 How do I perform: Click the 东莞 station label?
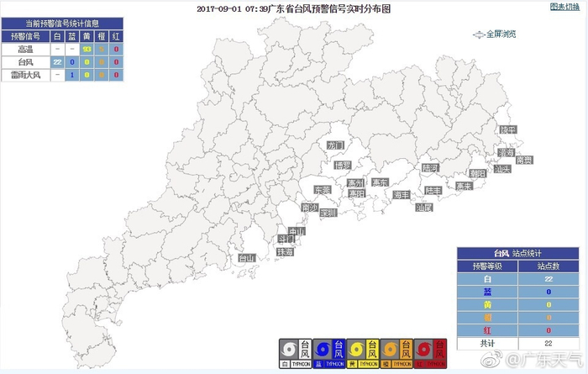tap(322, 190)
